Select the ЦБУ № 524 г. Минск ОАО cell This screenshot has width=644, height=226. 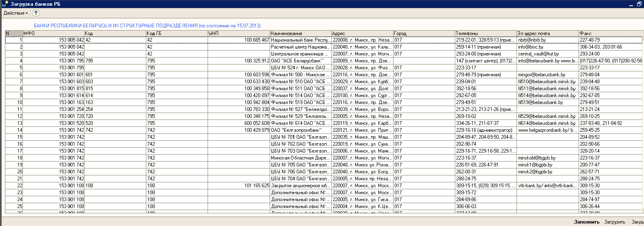(x=300, y=68)
